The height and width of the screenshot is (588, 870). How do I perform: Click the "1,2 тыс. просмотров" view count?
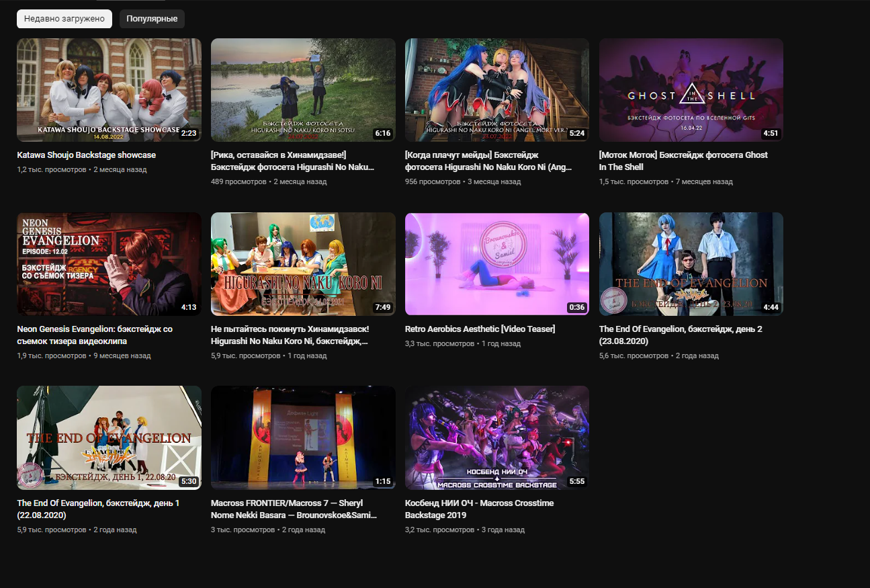click(52, 169)
